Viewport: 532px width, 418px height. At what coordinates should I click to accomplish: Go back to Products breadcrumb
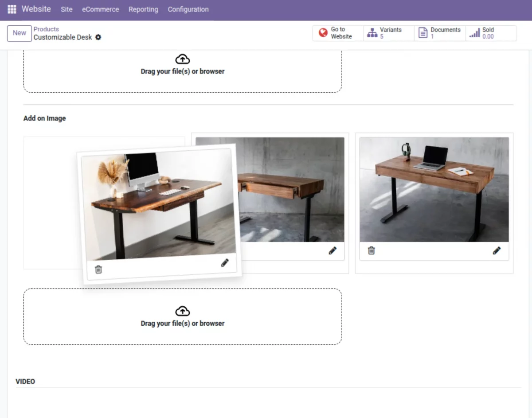(x=46, y=29)
